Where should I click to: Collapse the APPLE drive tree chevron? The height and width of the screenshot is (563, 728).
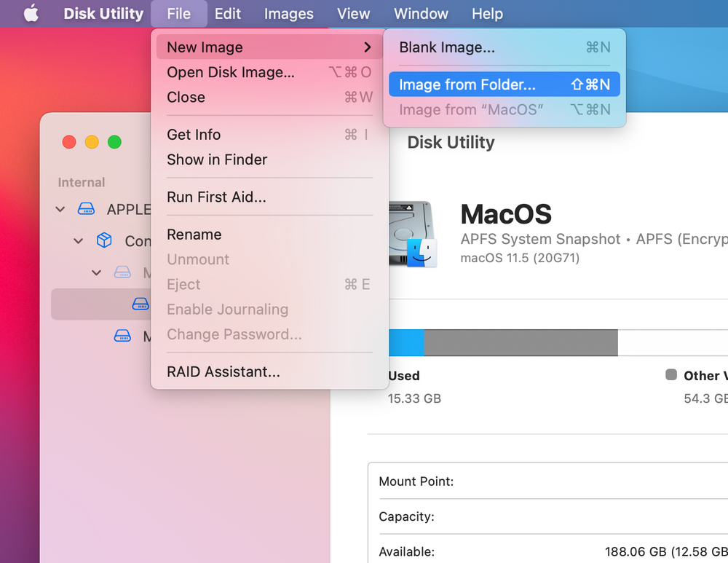60,210
